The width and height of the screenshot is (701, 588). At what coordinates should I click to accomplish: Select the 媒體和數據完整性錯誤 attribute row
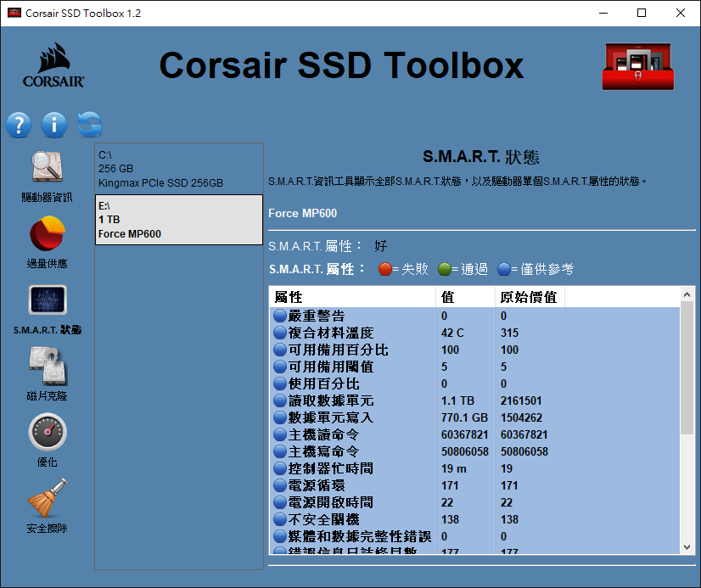(474, 536)
